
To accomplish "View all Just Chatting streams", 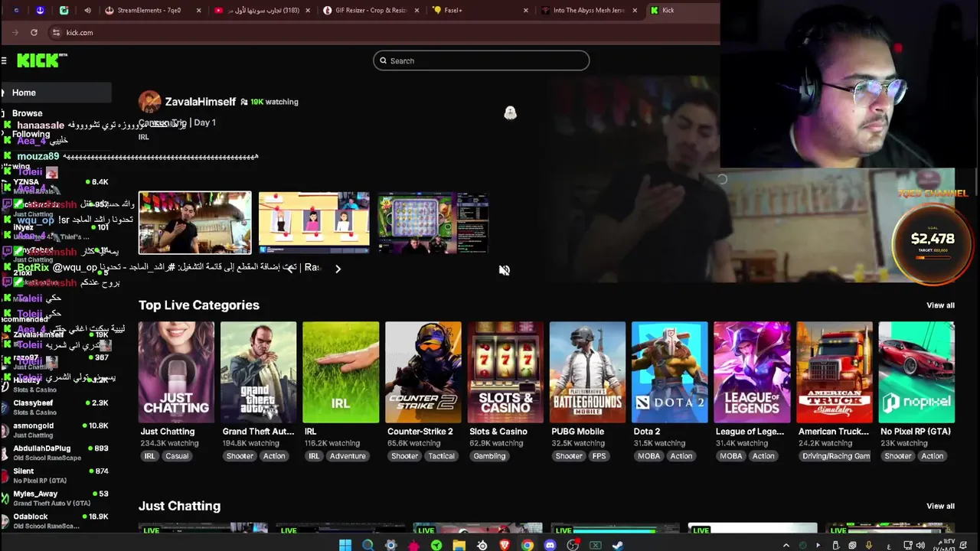I will pos(940,506).
